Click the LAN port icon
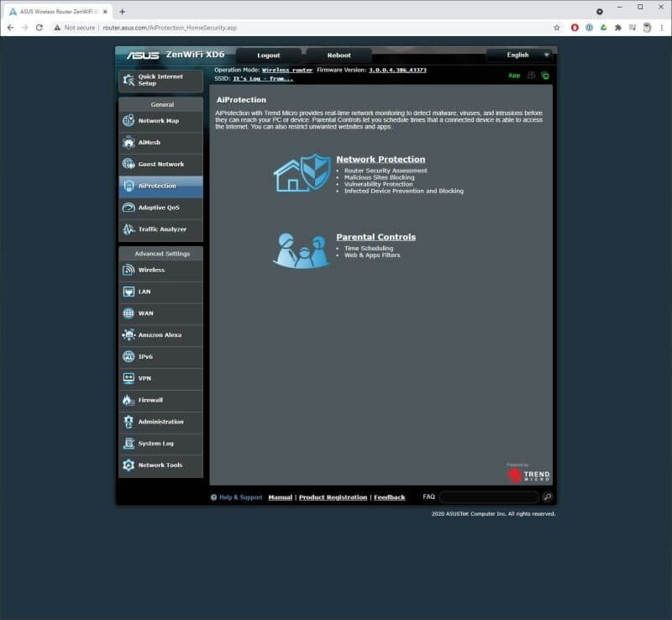Screen dimensions: 672x620 pos(129,292)
